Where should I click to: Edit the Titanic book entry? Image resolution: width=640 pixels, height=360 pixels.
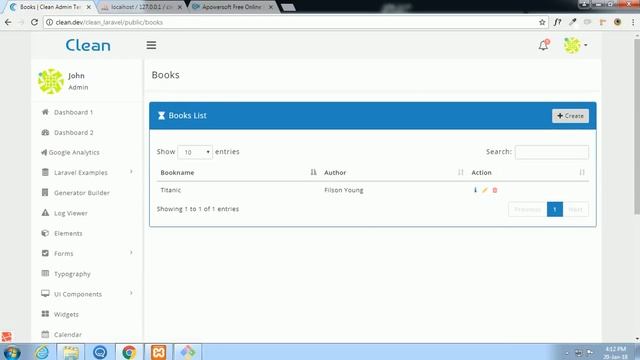pos(484,190)
